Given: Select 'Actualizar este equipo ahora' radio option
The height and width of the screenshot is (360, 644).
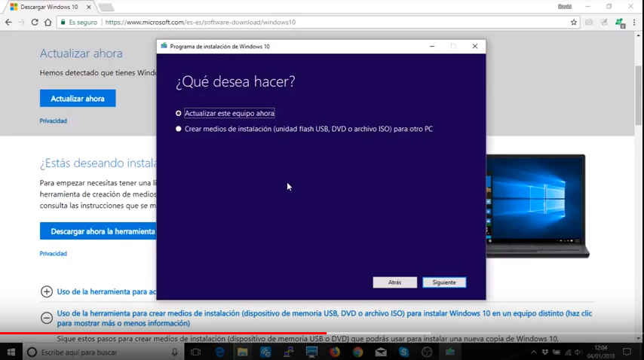Looking at the screenshot, I should click(x=179, y=114).
